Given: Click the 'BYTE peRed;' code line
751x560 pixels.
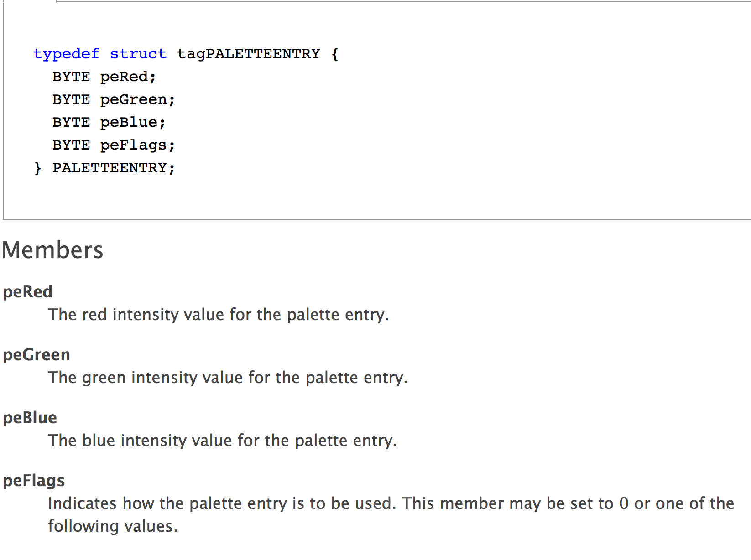Looking at the screenshot, I should coord(104,77).
